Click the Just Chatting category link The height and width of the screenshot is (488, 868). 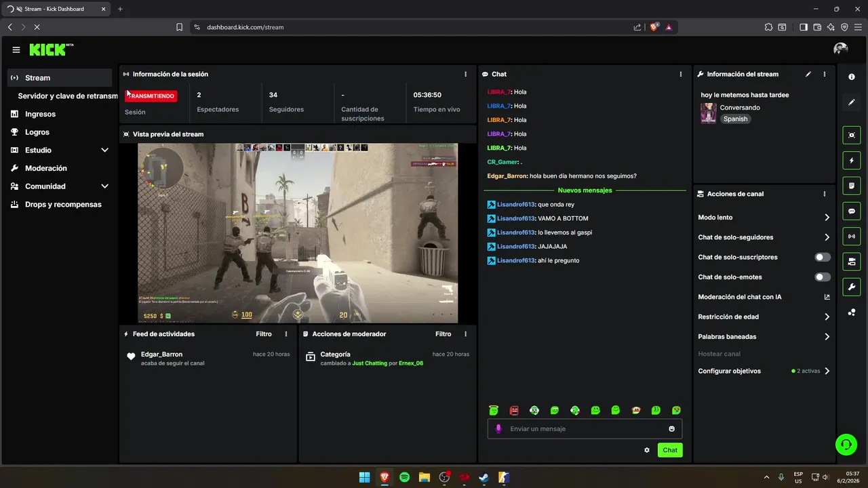pyautogui.click(x=370, y=363)
